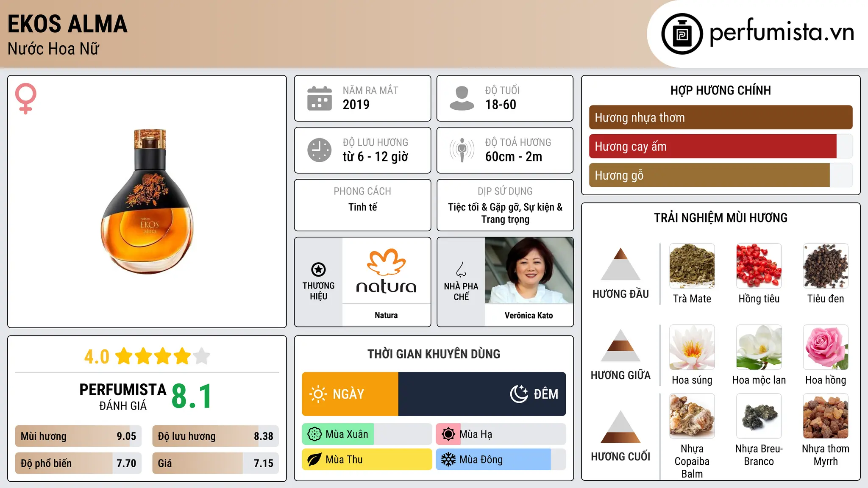Viewport: 868px width, 488px height.
Task: Click the Mùa Thu season bar
Action: pos(367,460)
